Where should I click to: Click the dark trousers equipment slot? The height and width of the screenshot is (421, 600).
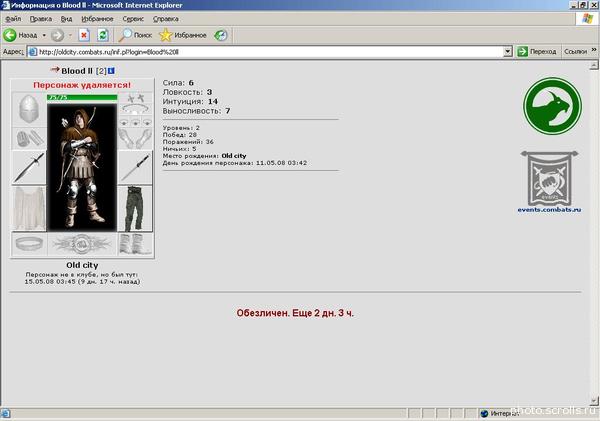click(135, 209)
